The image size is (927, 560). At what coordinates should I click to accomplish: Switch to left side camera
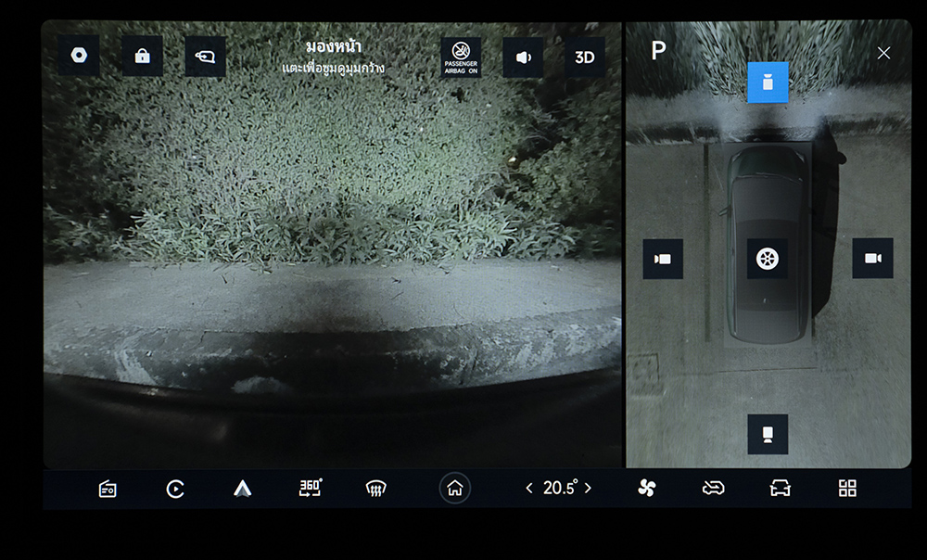pos(663,259)
